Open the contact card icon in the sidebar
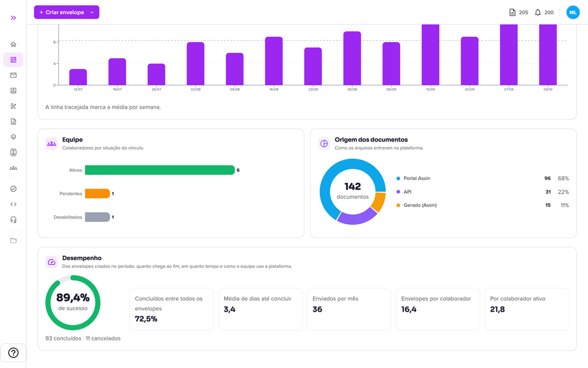Image resolution: width=588 pixels, height=368 pixels. (13, 152)
